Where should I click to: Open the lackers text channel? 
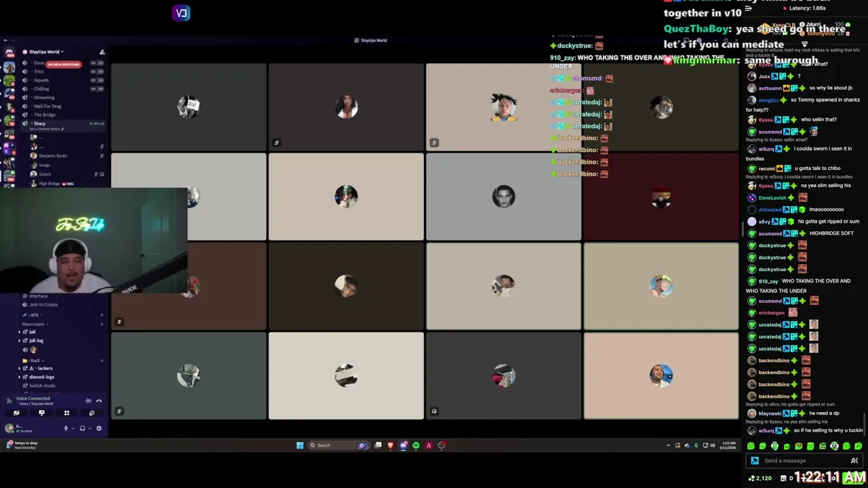pyautogui.click(x=45, y=368)
